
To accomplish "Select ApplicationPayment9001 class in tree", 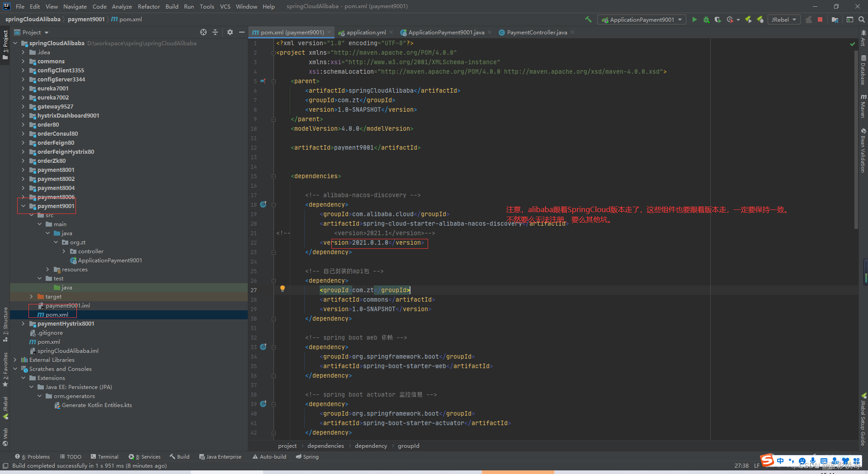I will click(x=110, y=261).
